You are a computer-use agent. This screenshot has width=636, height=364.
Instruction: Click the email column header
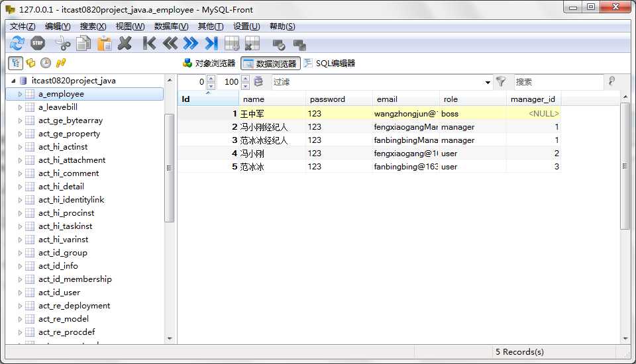point(405,99)
